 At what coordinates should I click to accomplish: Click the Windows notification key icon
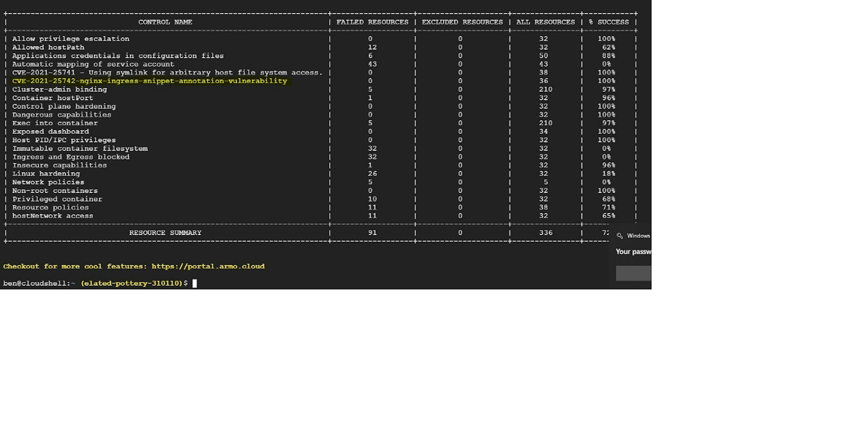[x=619, y=236]
